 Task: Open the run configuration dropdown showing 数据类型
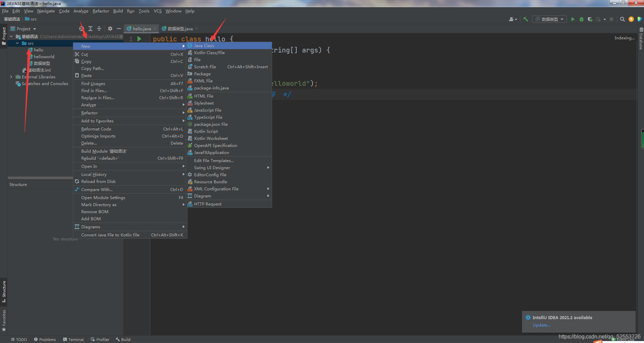coord(549,19)
